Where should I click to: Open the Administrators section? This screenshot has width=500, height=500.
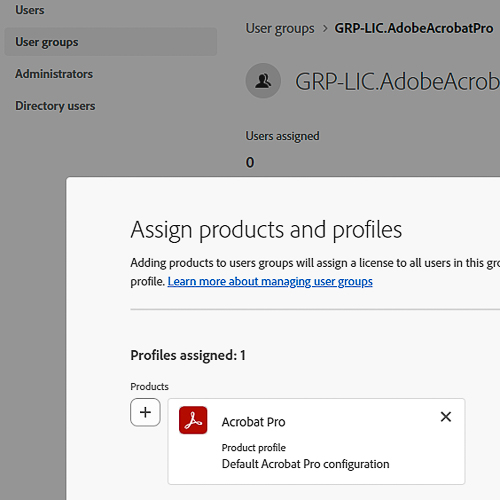(x=54, y=74)
